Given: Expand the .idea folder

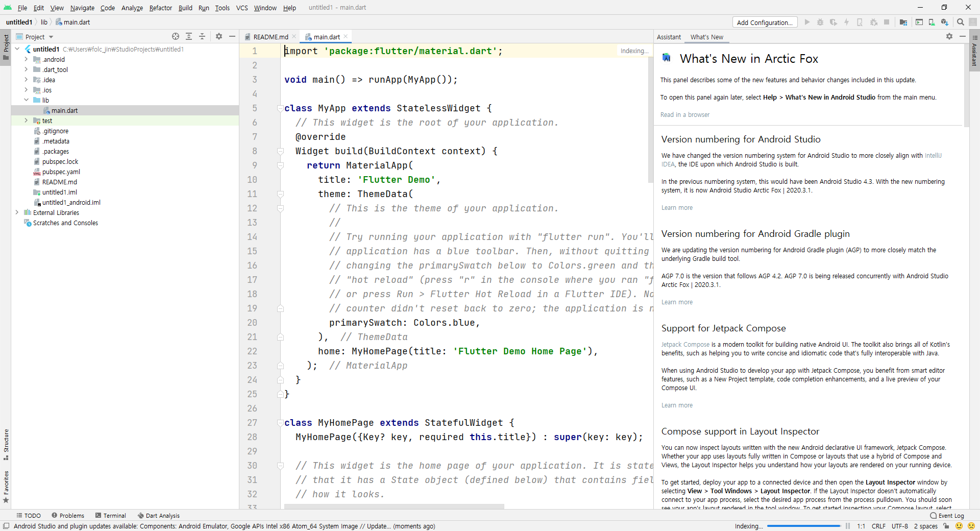Looking at the screenshot, I should 26,80.
